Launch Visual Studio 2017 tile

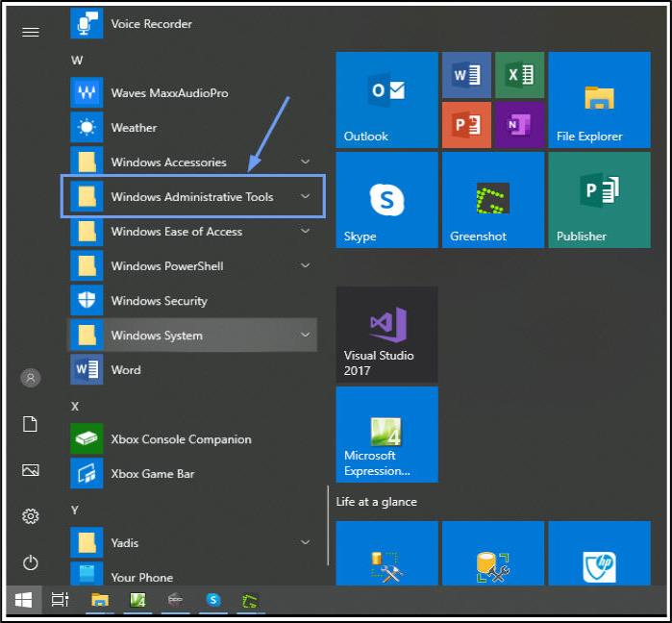coord(386,335)
